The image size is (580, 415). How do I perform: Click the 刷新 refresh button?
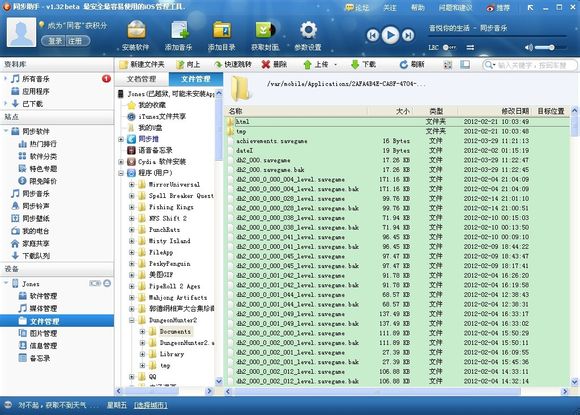point(412,64)
